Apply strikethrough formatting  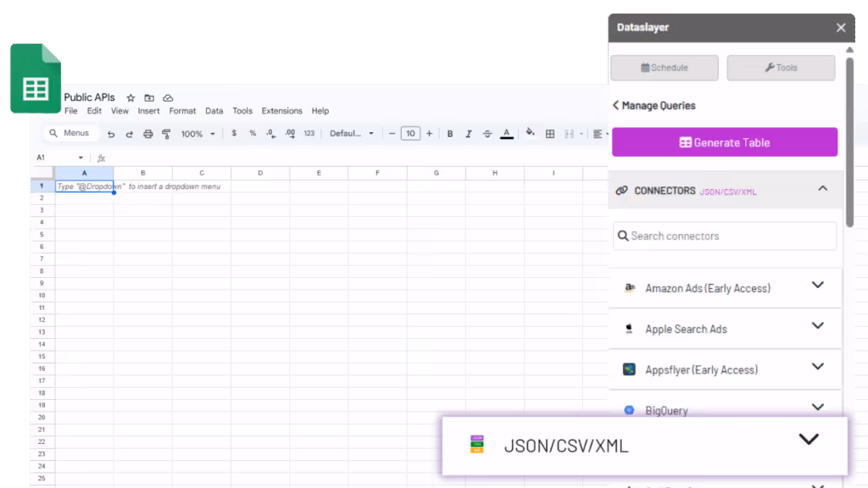[487, 133]
